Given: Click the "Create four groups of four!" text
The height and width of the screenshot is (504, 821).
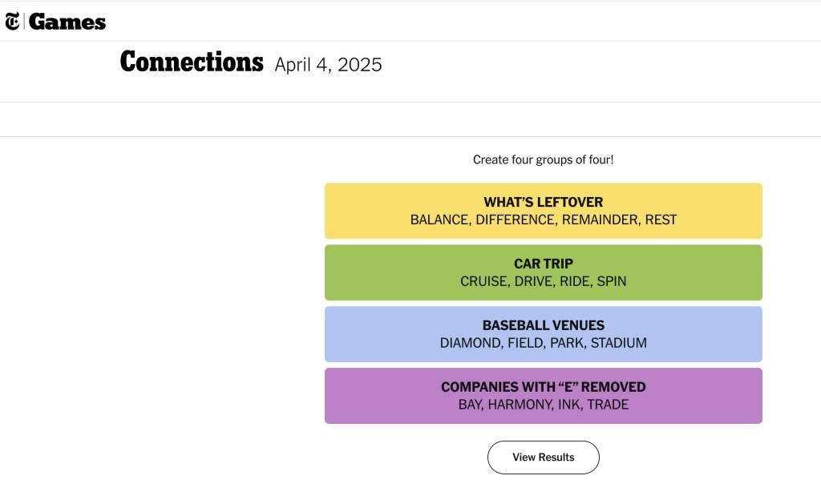Looking at the screenshot, I should click(543, 159).
